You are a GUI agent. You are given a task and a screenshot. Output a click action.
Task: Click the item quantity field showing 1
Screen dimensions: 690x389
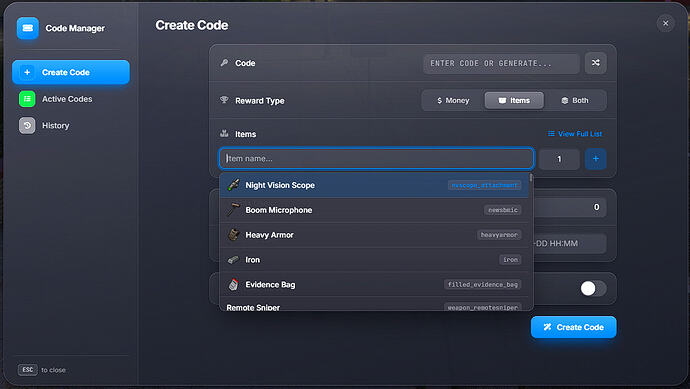click(x=559, y=159)
